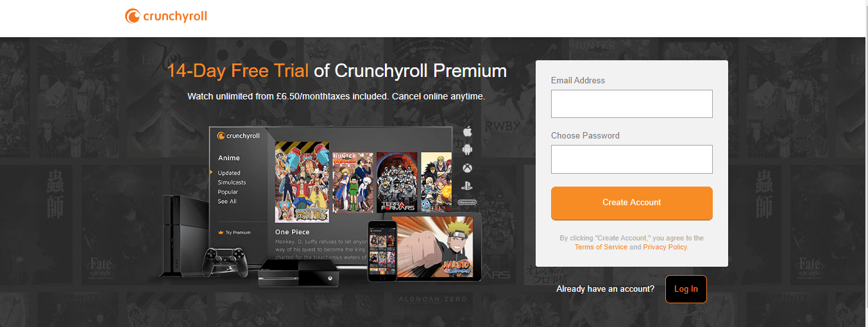This screenshot has width=868, height=327.
Task: Click the Xbox logo icon
Action: point(467,168)
